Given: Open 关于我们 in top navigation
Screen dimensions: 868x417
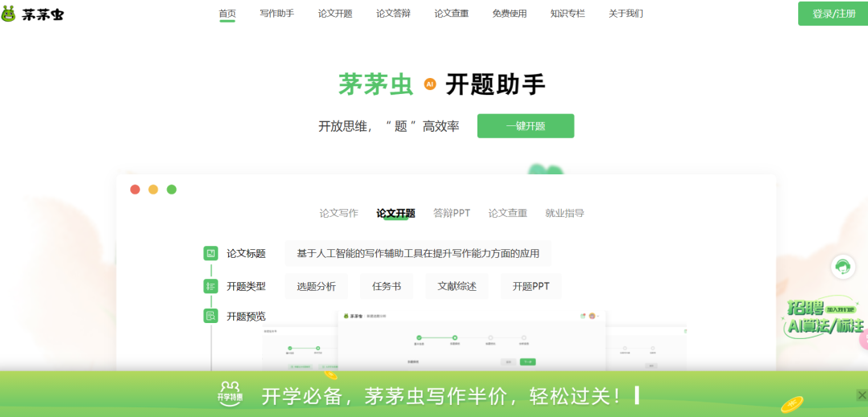Looking at the screenshot, I should point(625,14).
